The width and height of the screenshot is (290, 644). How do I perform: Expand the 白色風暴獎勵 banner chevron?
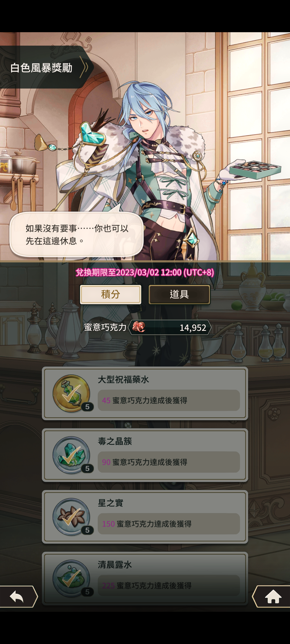tap(84, 67)
